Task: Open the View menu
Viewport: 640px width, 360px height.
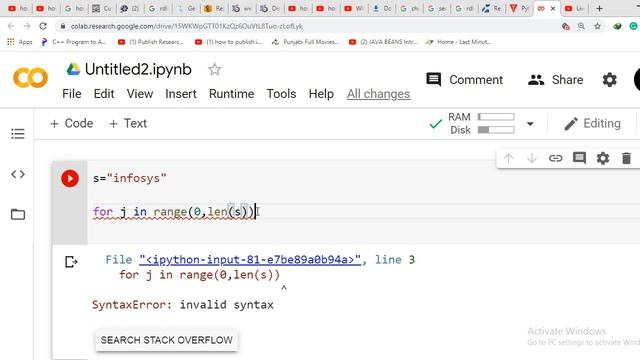Action: [140, 94]
